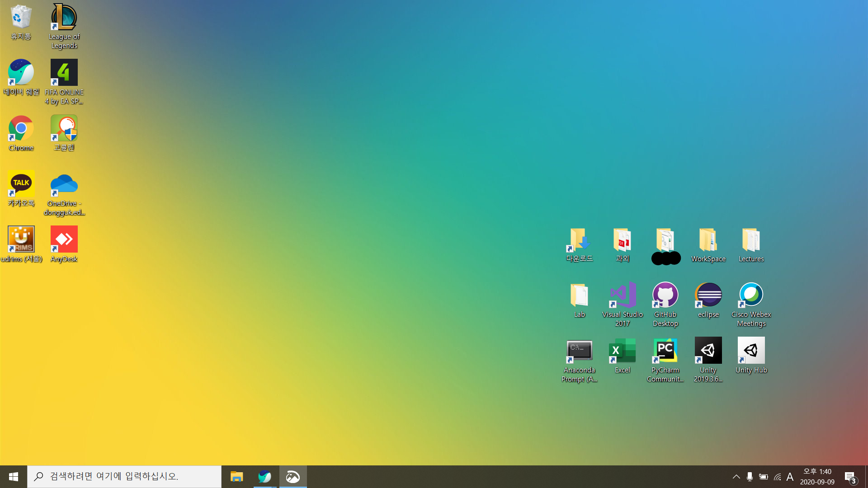Screen dimensions: 868x488
Task: Select the League of Legends desktop icon
Action: (x=64, y=18)
